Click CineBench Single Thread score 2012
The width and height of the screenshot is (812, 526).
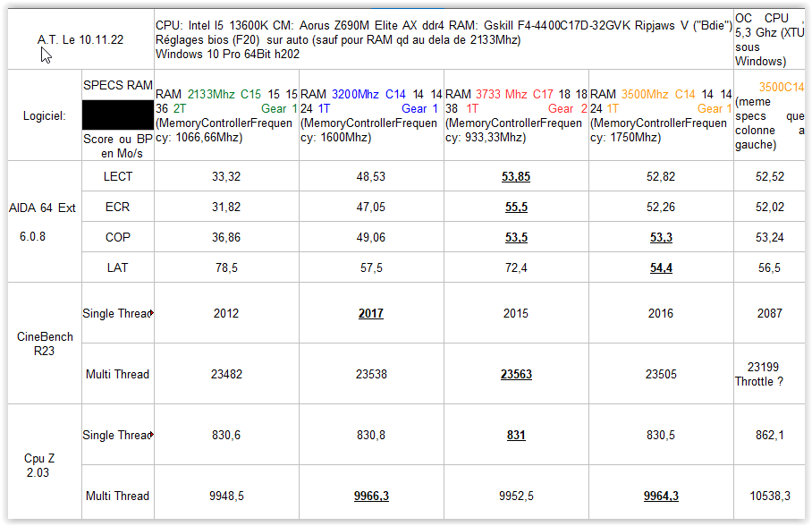226,313
